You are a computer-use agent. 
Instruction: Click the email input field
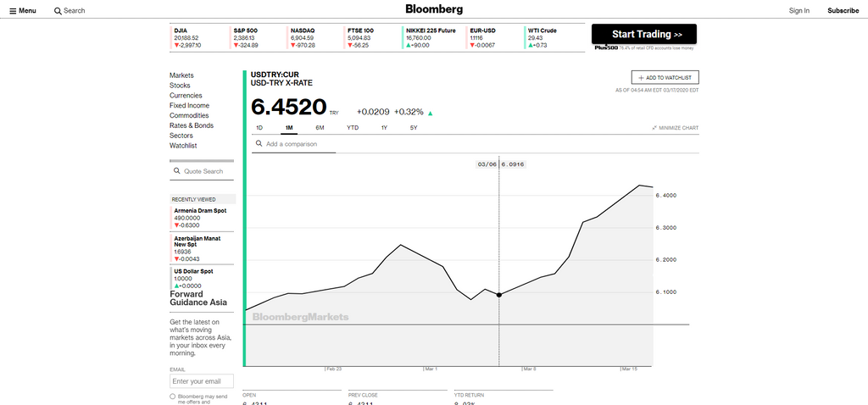click(202, 381)
